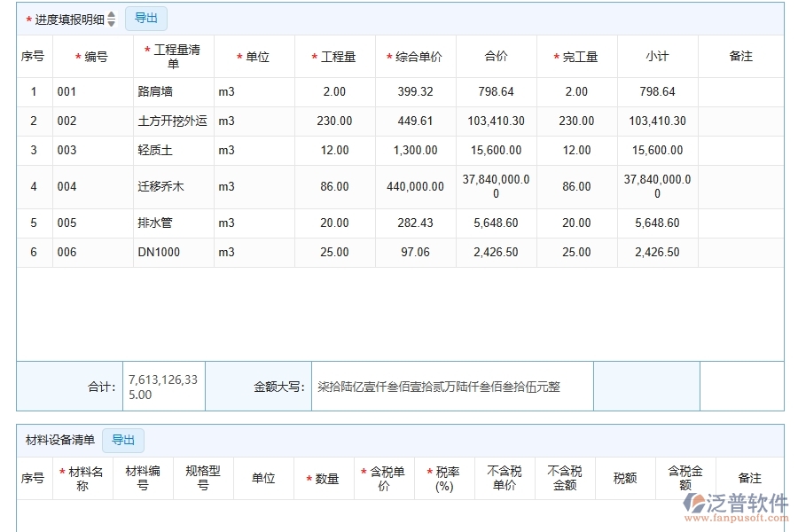Click the 合计 total amount field

162,386
